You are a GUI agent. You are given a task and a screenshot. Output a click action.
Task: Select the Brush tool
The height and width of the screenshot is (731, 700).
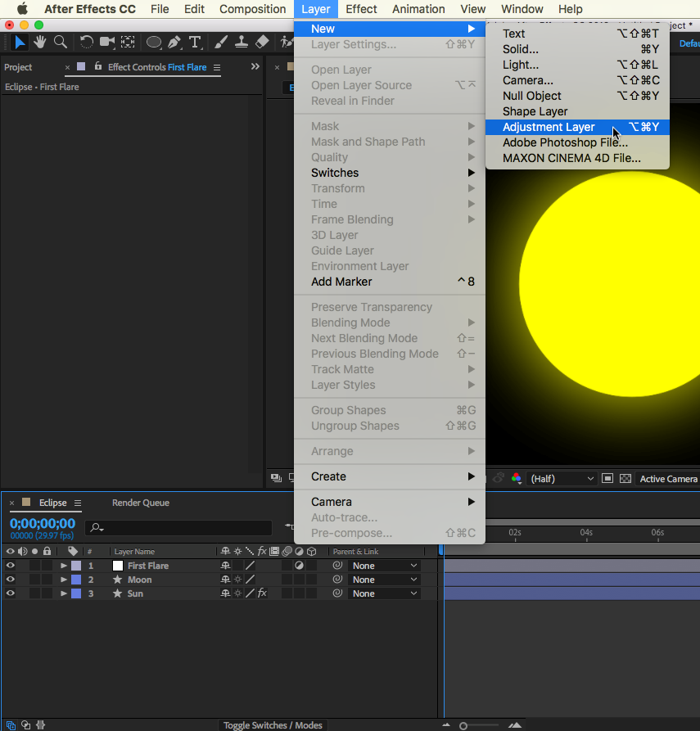221,42
